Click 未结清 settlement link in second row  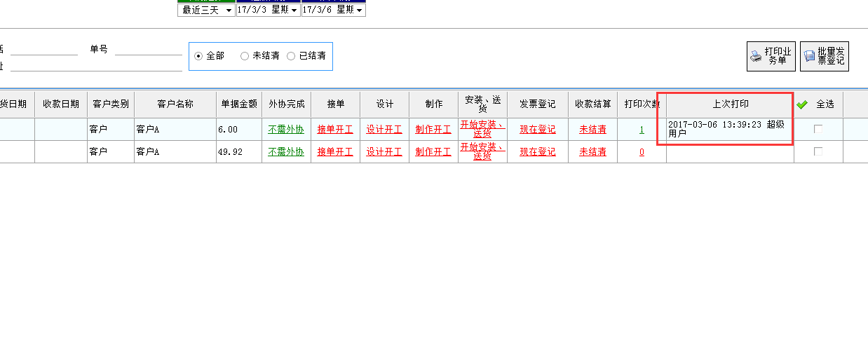coord(592,152)
